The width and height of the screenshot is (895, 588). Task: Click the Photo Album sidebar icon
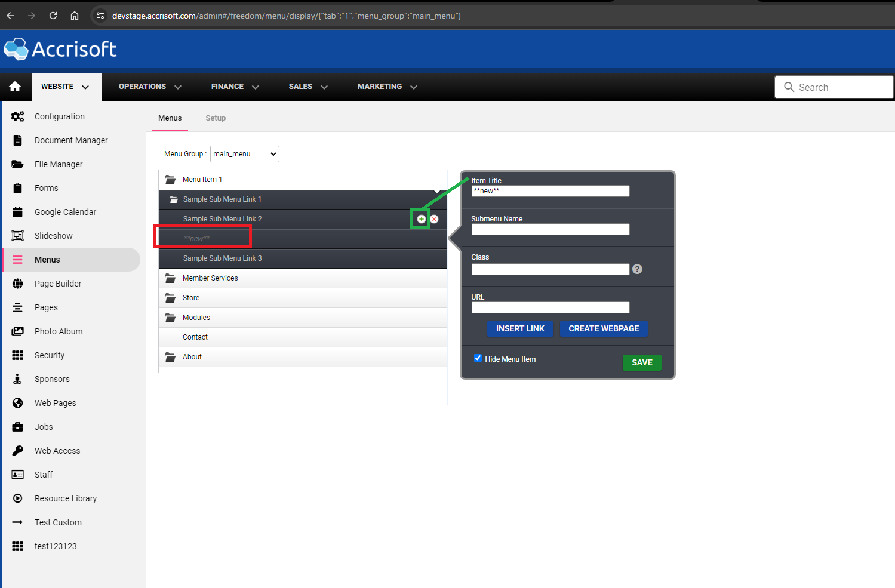click(18, 331)
